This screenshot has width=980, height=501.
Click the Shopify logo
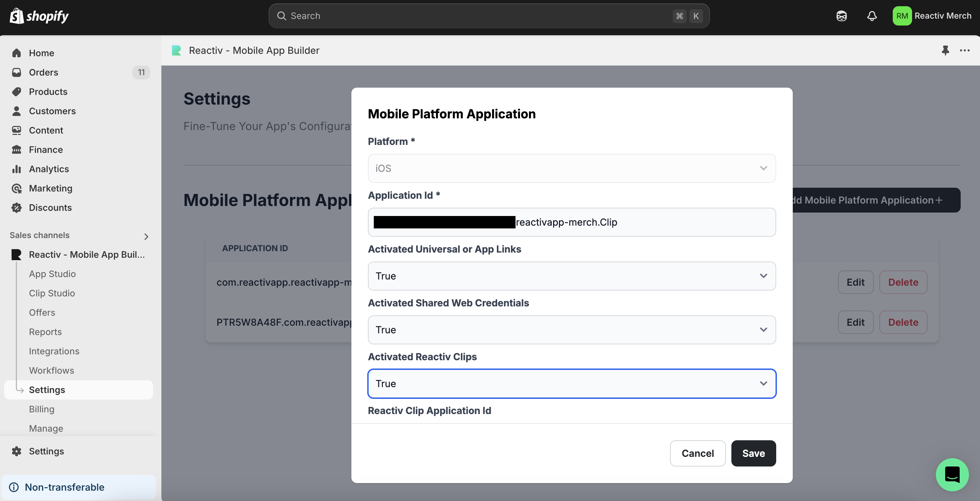(39, 16)
